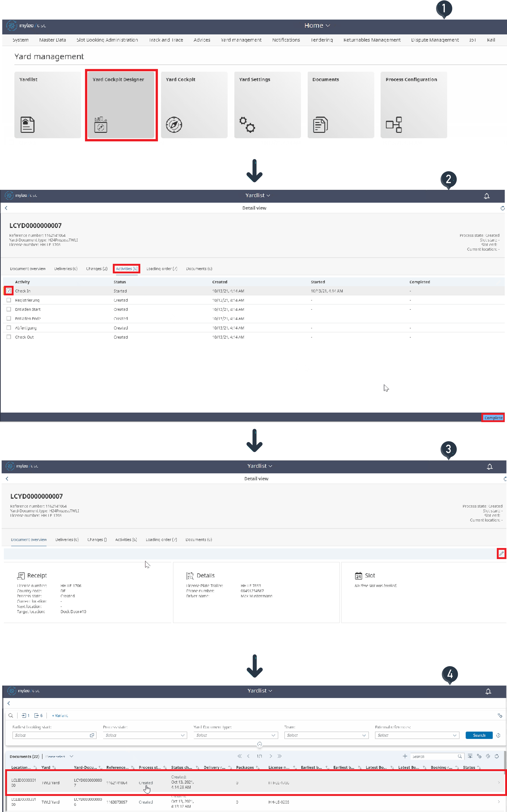This screenshot has width=507, height=812.
Task: Switch to the Activities (6) tab
Action: click(126, 269)
